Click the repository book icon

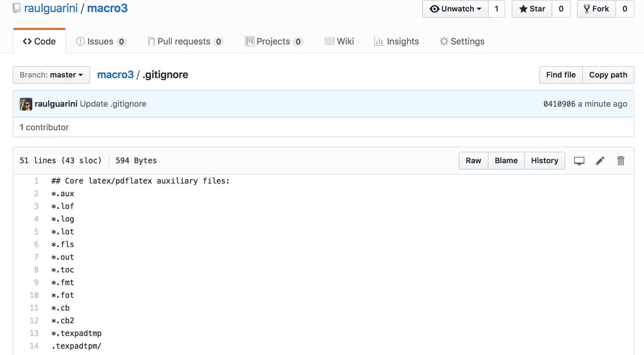click(x=16, y=8)
